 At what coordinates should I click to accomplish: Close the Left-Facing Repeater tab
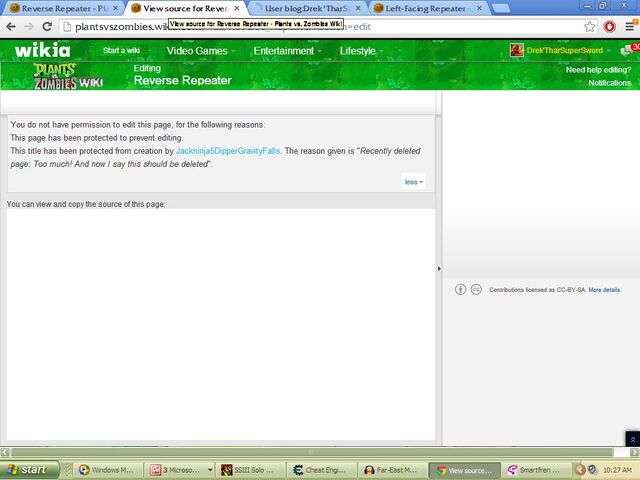point(479,8)
